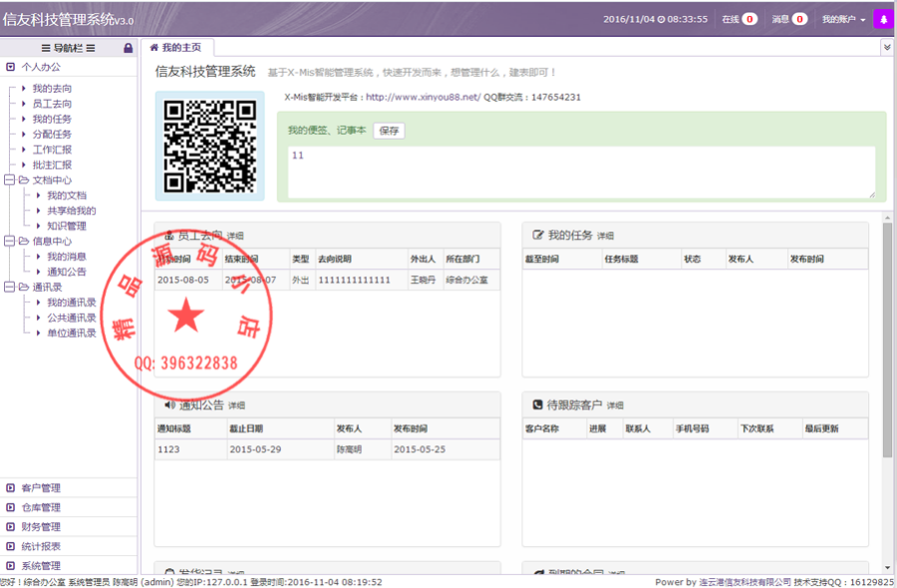Open 详细 link beside 通知公告 panel
The image size is (897, 588).
237,406
